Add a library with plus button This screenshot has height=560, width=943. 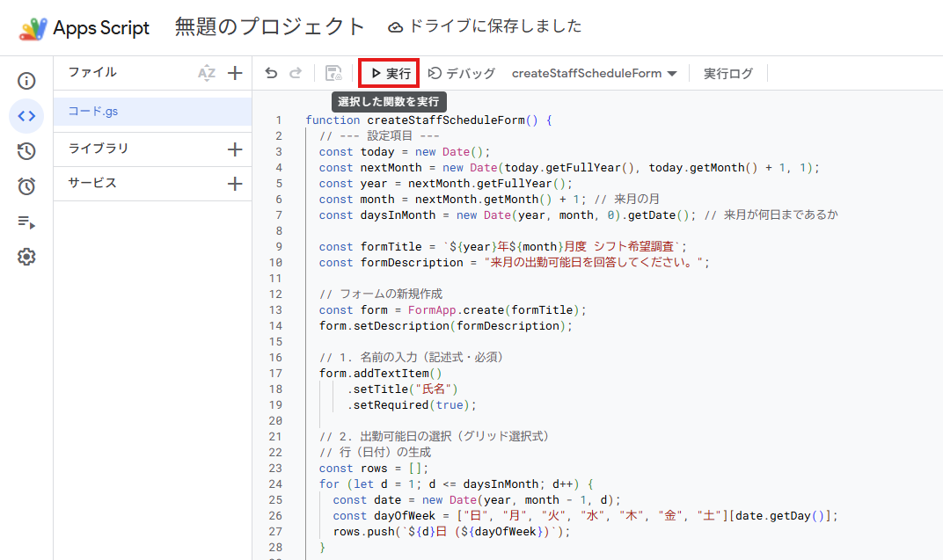(235, 149)
